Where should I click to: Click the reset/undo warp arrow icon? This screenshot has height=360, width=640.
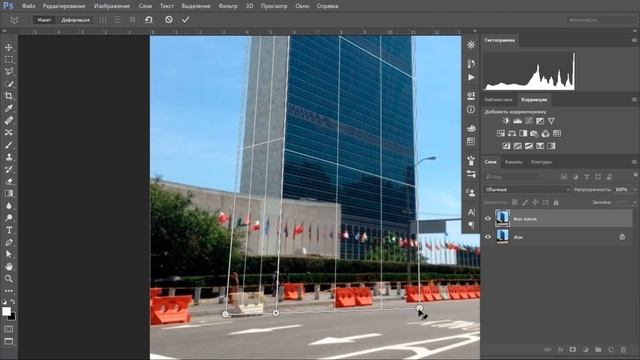pos(149,20)
